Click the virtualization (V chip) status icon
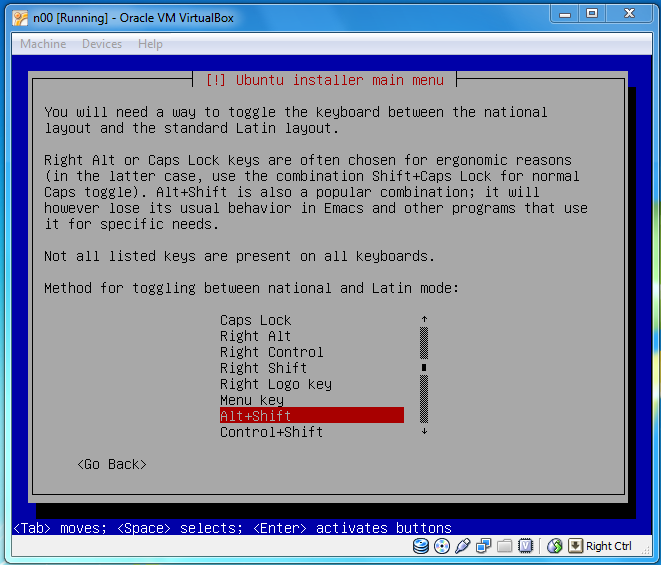 pyautogui.click(x=525, y=546)
